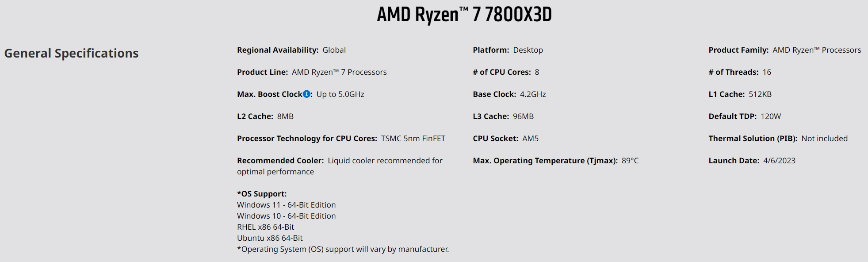This screenshot has width=868, height=262.
Task: Click the Default TDP 120W value
Action: point(771,116)
